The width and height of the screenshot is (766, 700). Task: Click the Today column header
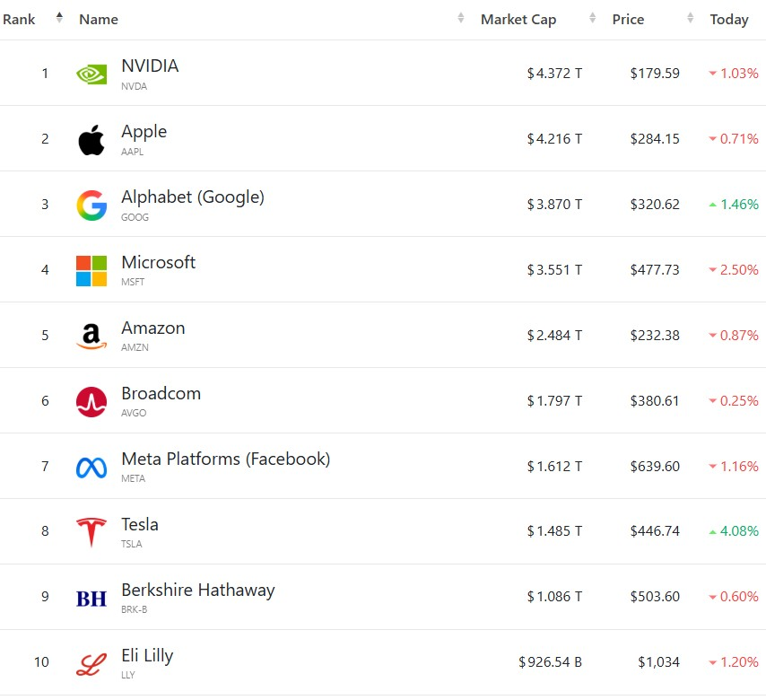(x=729, y=19)
